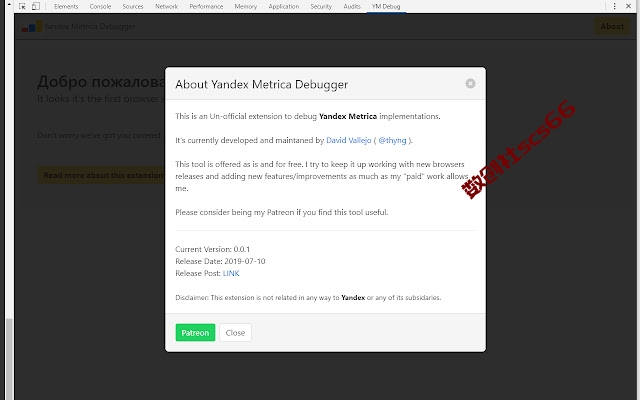Switch to the Security tab

point(321,7)
